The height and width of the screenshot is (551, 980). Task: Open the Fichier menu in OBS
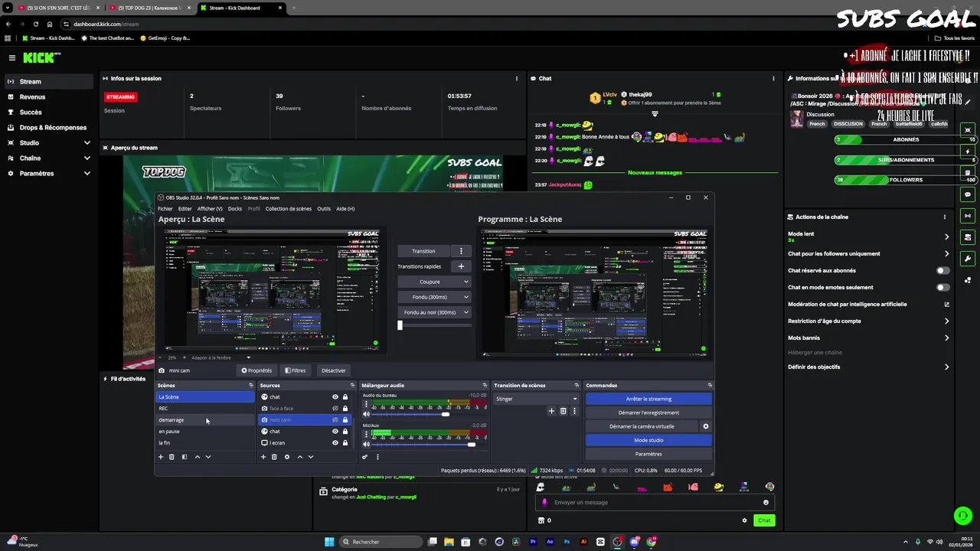tap(165, 209)
